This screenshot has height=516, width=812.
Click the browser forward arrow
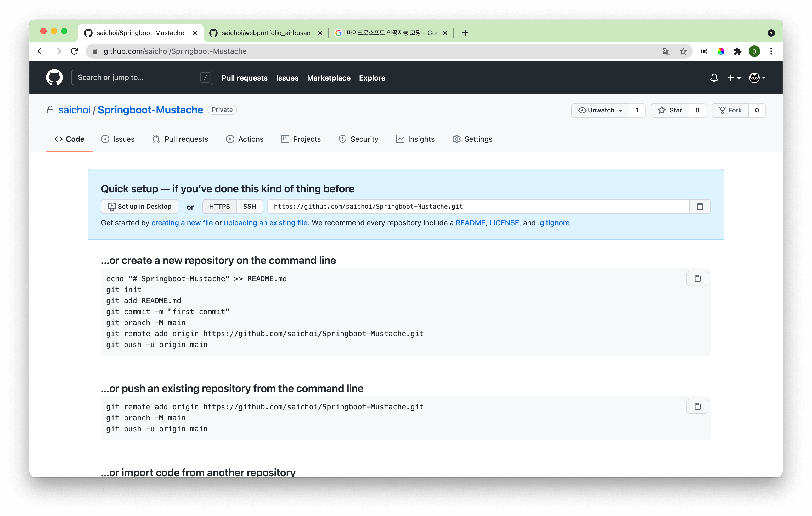point(58,51)
